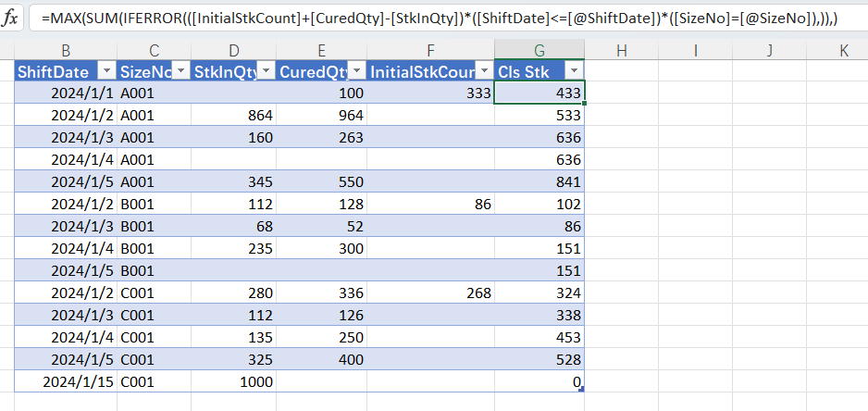The width and height of the screenshot is (868, 411).
Task: Open the SizeNo filter dropdown
Action: (180, 71)
